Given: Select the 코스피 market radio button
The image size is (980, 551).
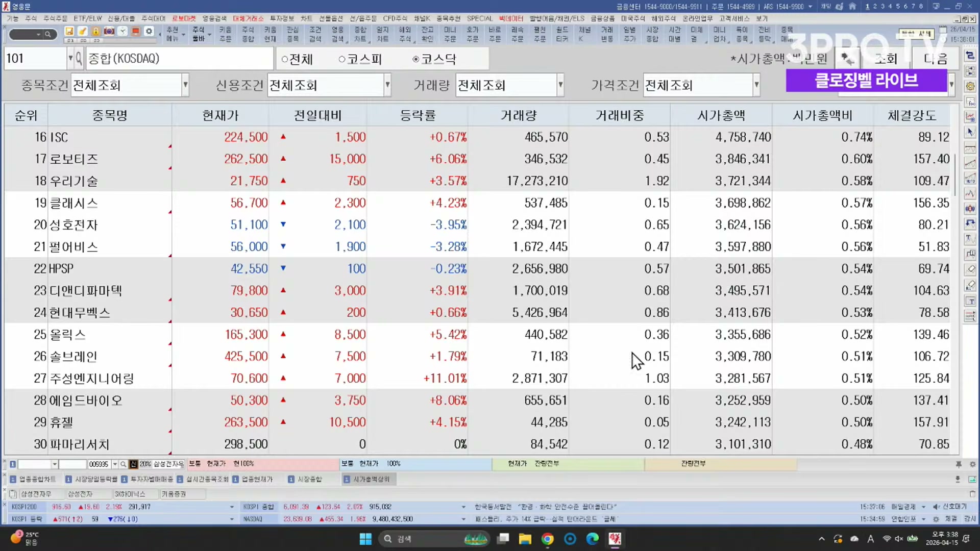Looking at the screenshot, I should [x=342, y=60].
